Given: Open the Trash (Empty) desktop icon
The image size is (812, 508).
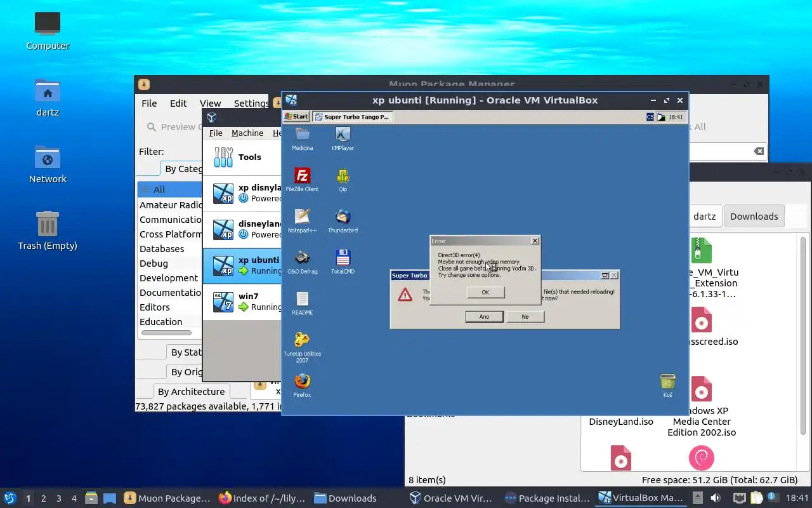Looking at the screenshot, I should coord(48,231).
